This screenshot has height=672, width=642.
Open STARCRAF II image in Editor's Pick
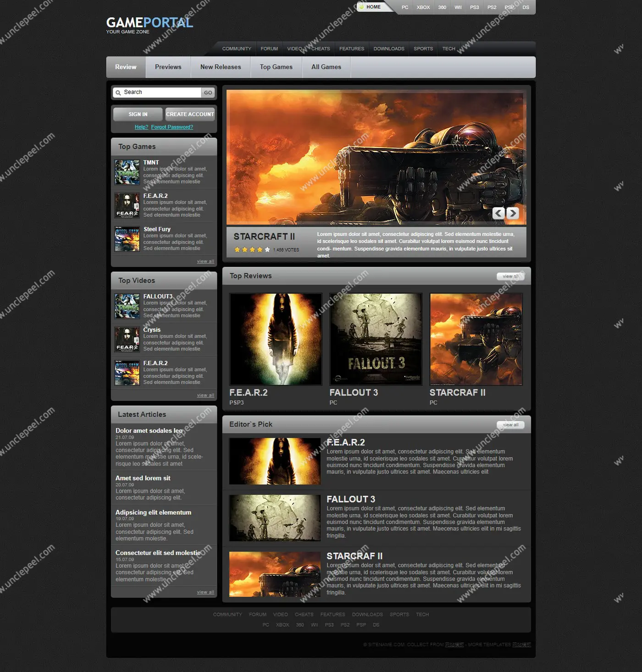pyautogui.click(x=275, y=574)
